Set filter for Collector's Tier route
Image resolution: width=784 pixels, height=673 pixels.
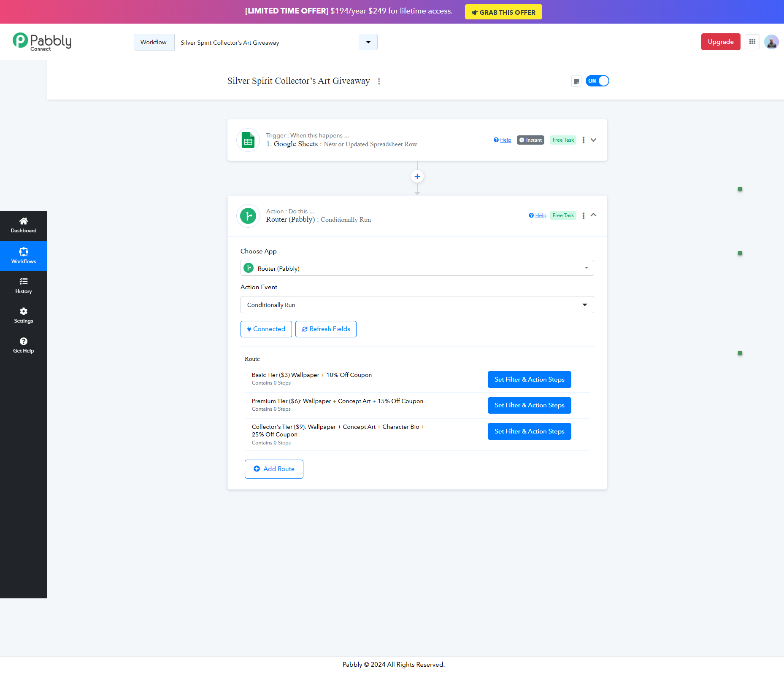(x=530, y=431)
